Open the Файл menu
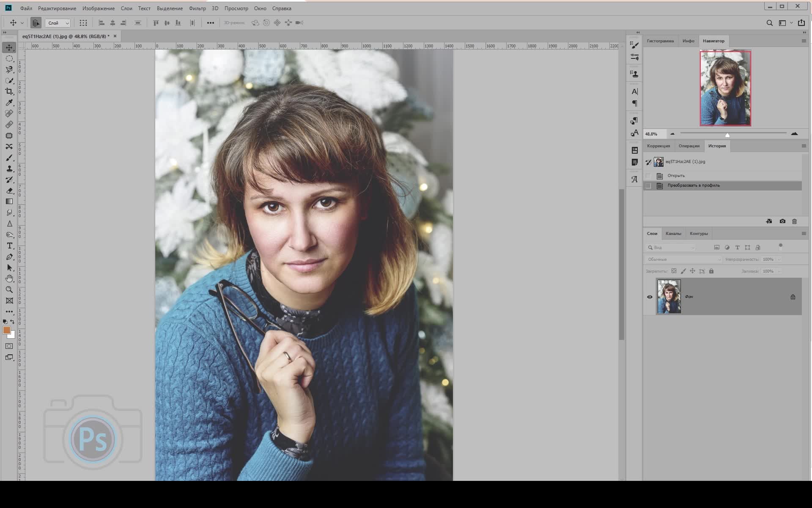 pyautogui.click(x=26, y=8)
